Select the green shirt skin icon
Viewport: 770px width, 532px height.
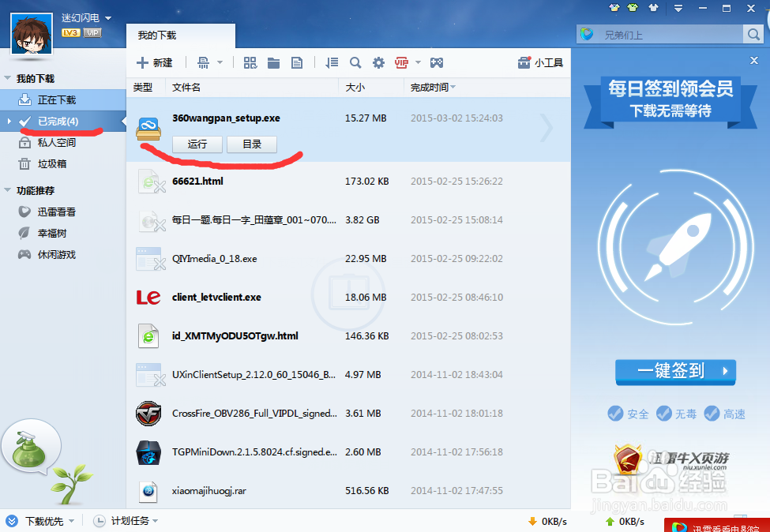coord(633,8)
